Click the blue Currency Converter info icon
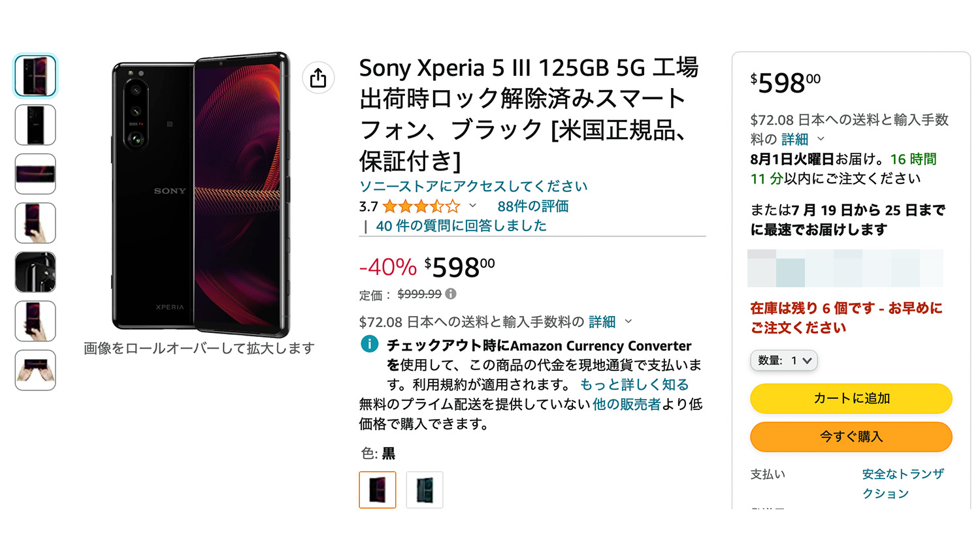This screenshot has height=551, width=980. click(369, 344)
